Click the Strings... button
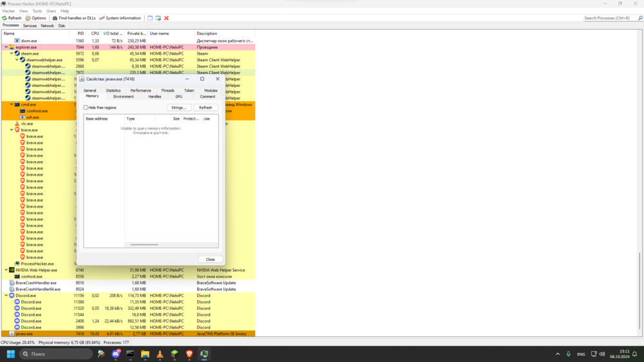 click(x=178, y=108)
